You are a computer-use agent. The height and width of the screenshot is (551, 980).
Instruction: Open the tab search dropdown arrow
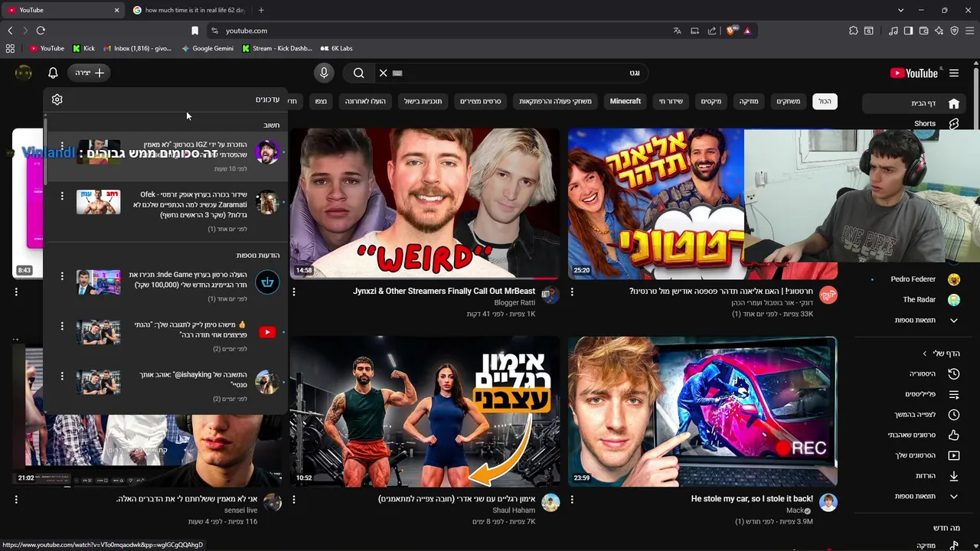(x=901, y=10)
